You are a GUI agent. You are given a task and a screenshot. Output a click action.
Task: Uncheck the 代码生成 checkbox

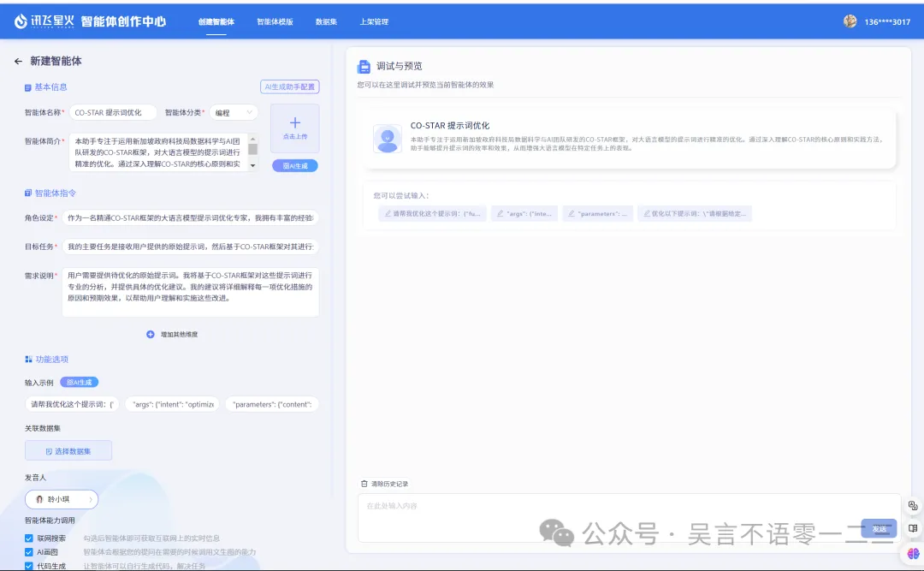click(x=29, y=566)
